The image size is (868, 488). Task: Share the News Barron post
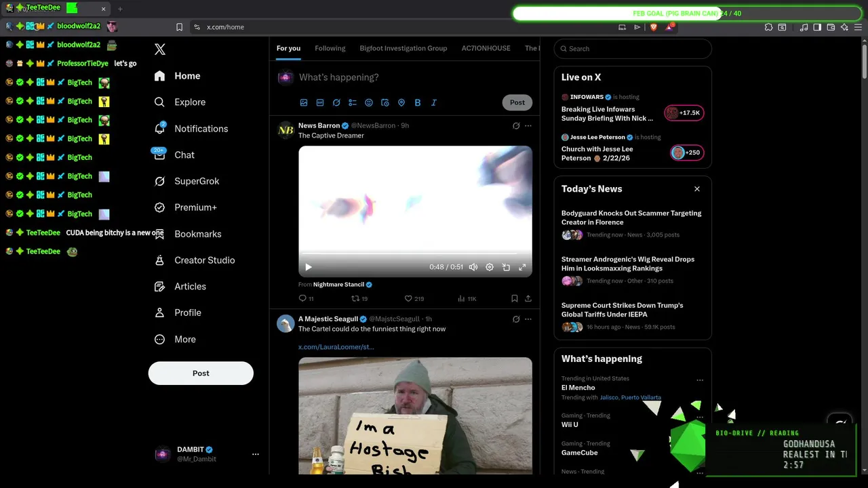[x=528, y=298]
